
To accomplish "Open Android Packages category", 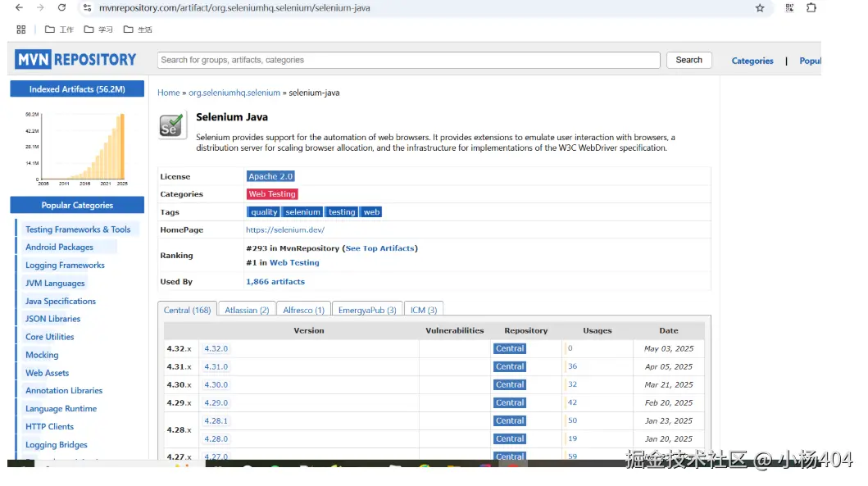I will pyautogui.click(x=59, y=247).
